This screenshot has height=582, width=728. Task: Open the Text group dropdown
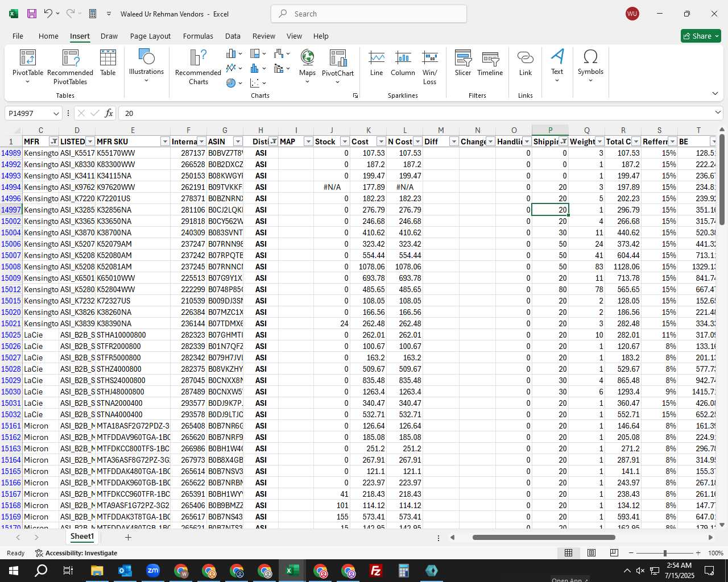(557, 66)
